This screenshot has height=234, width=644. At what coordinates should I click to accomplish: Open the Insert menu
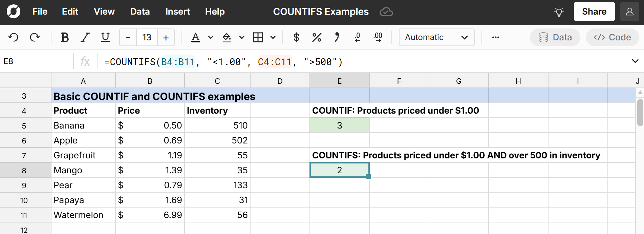tap(177, 12)
